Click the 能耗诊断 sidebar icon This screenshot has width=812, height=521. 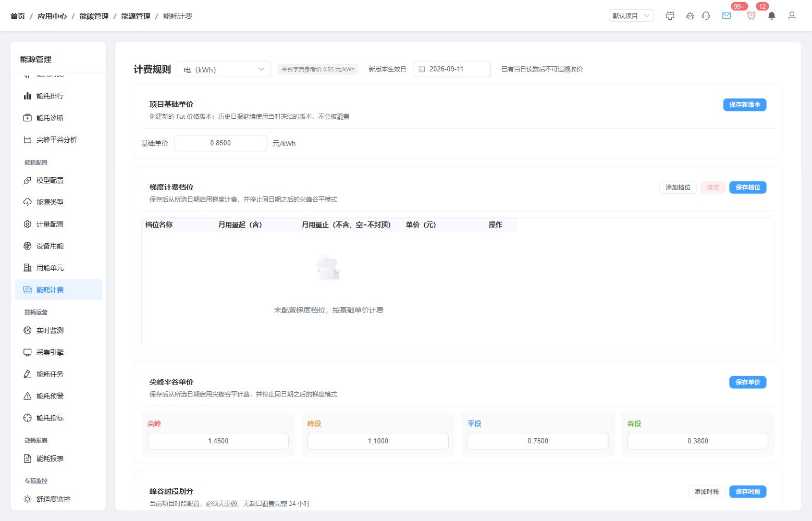[x=28, y=118]
